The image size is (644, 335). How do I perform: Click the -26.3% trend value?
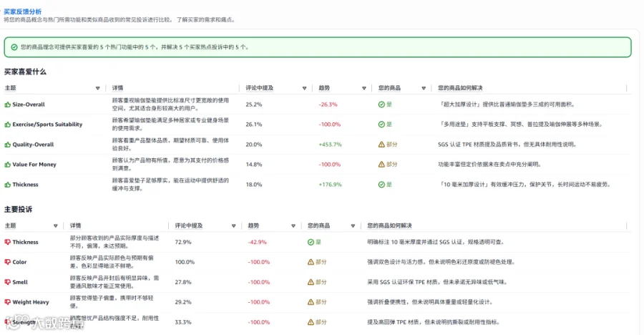[328, 105]
